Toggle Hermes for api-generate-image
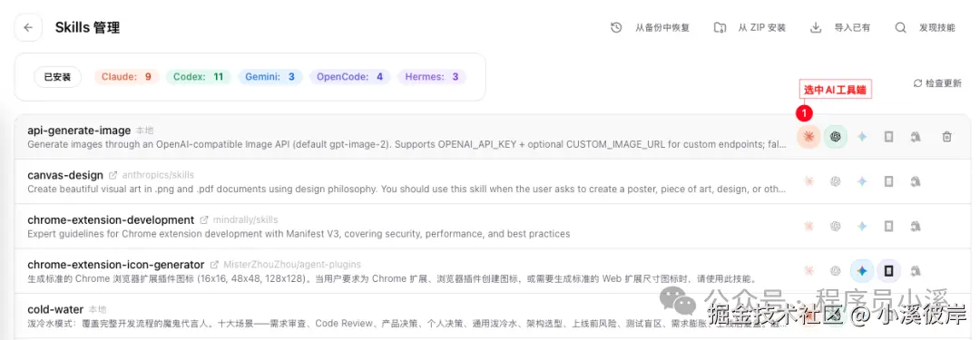The width and height of the screenshot is (980, 340). 915,136
